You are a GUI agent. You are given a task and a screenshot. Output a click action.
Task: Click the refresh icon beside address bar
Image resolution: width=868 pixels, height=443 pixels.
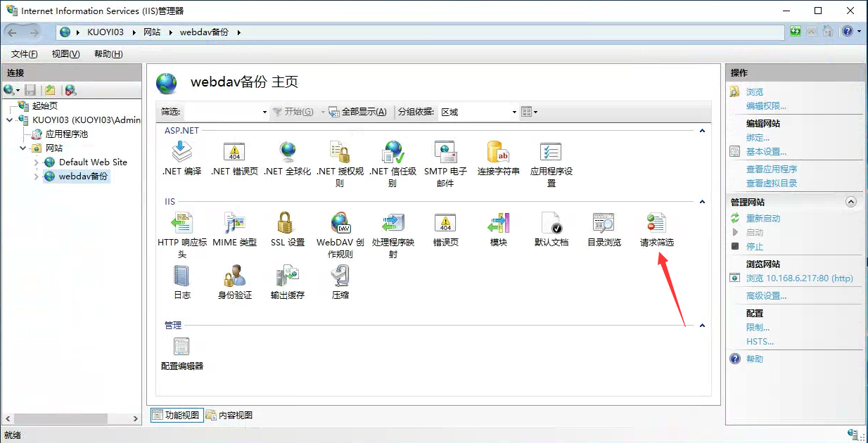tap(796, 32)
